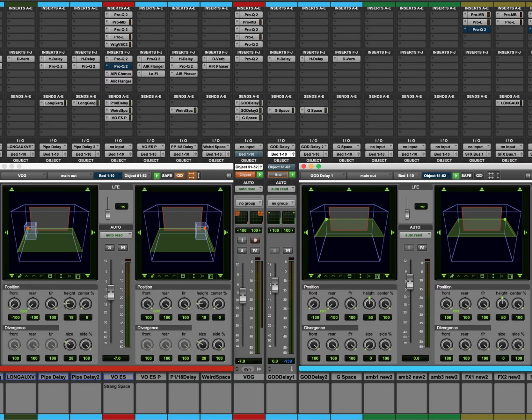Open the no group dropdown on GODDelay1 channel

point(281,204)
